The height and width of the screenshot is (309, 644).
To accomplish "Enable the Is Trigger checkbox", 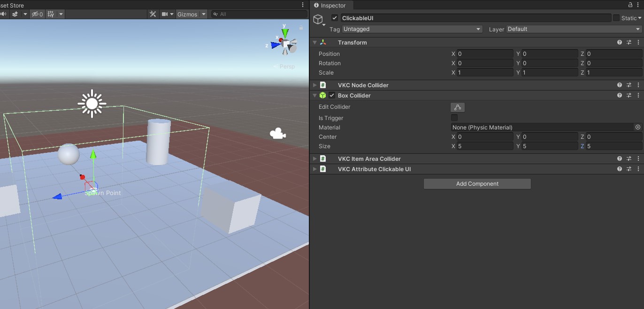I will coord(454,118).
